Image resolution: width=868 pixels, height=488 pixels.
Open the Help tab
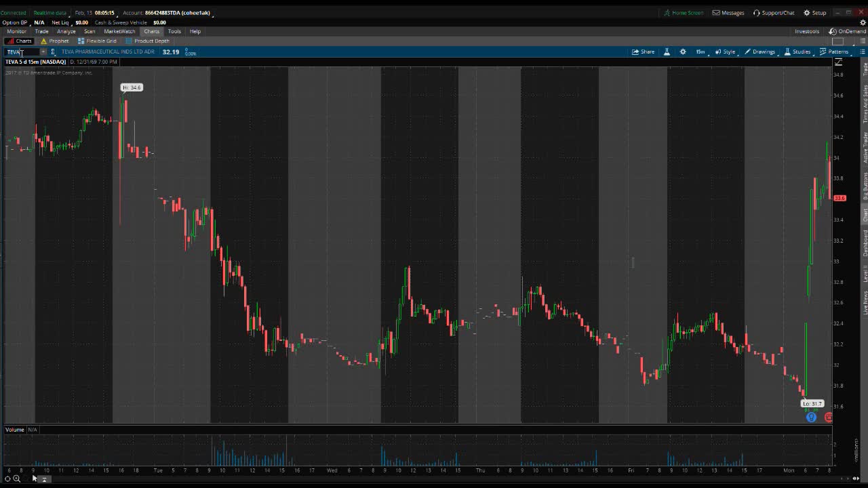click(x=195, y=31)
